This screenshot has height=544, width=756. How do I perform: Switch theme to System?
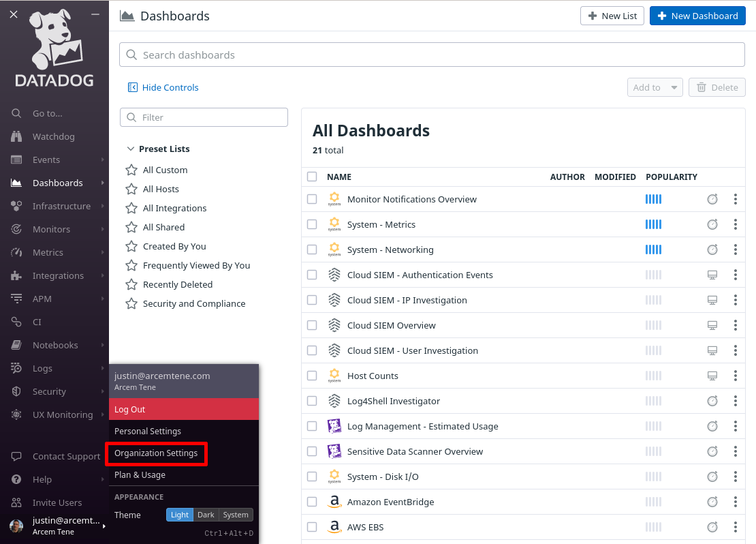(x=236, y=515)
